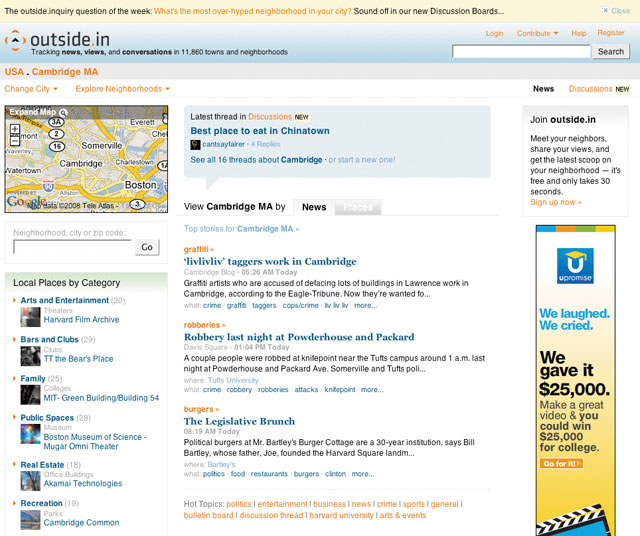Expand Public Spaces category arrow
The height and width of the screenshot is (536, 640).
click(14, 417)
